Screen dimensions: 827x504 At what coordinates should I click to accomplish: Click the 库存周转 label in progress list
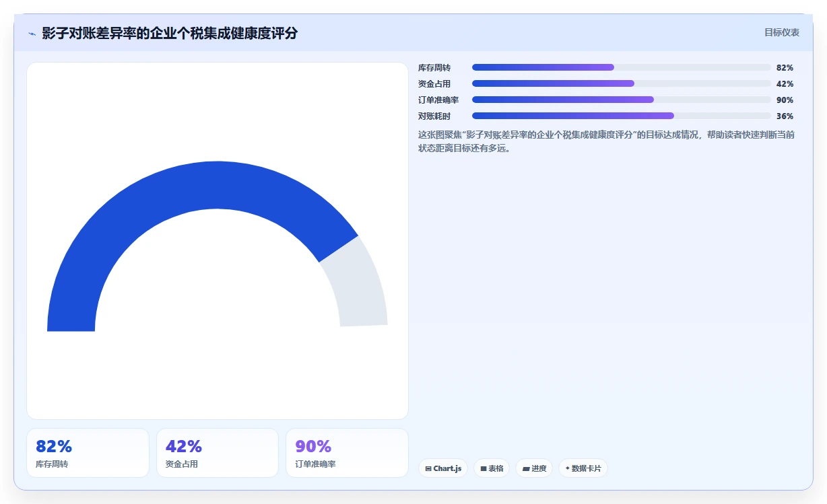click(434, 67)
